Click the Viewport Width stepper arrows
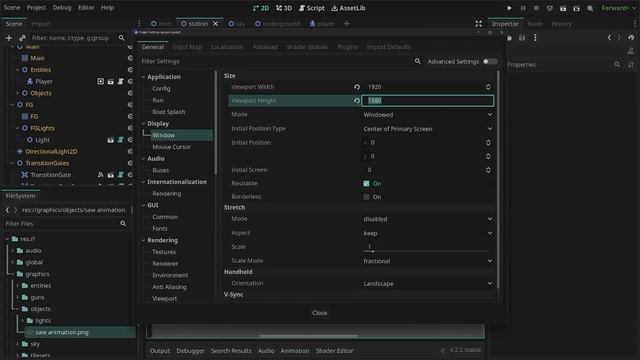Viewport: 640px width, 360px height. 488,87
